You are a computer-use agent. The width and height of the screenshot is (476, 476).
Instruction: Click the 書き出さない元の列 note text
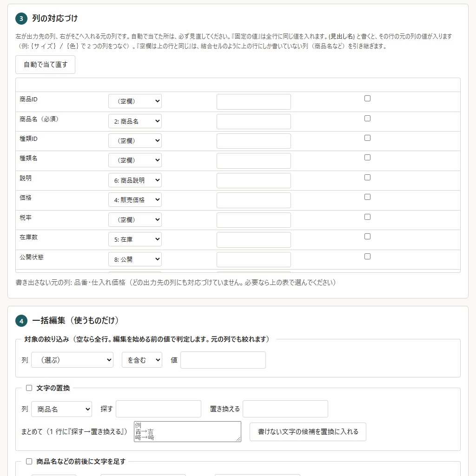[175, 282]
